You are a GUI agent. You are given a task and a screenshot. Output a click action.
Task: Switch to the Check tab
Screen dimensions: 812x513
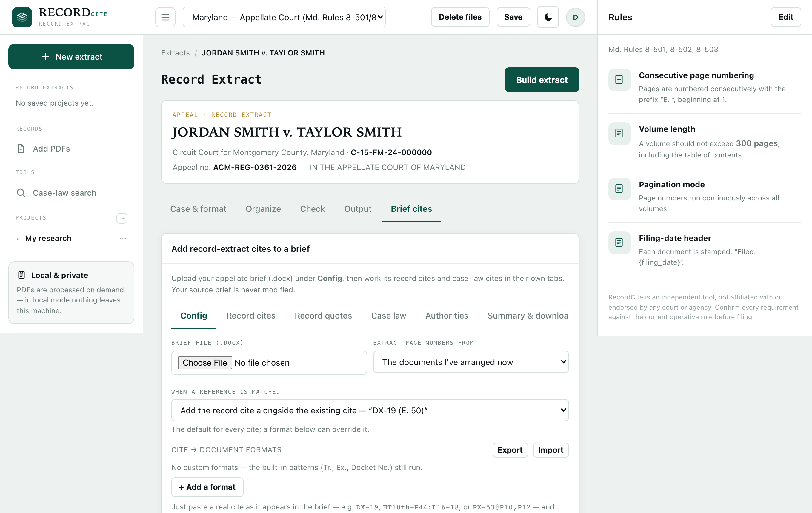coord(313,209)
